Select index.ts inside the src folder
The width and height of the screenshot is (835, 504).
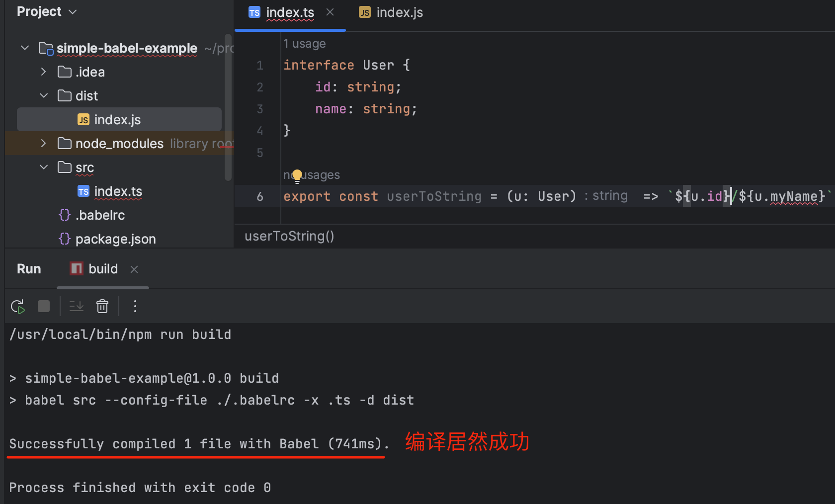coord(118,191)
